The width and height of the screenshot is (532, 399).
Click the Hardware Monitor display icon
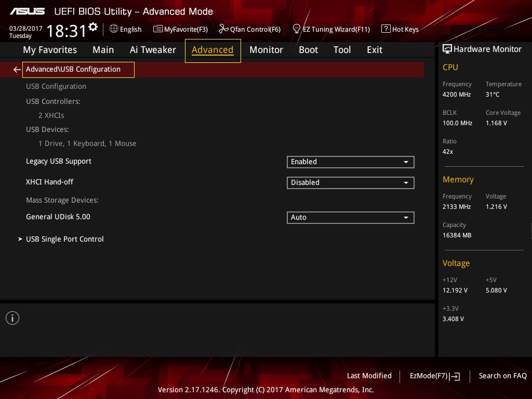447,49
